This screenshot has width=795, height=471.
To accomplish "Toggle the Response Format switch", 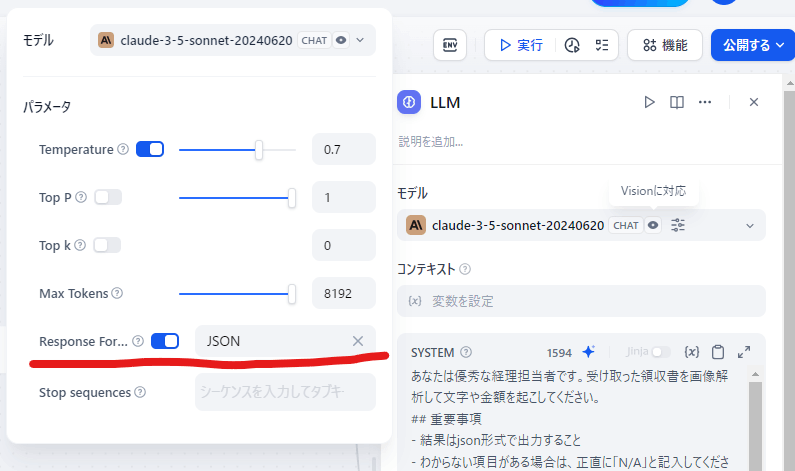I will tap(165, 341).
